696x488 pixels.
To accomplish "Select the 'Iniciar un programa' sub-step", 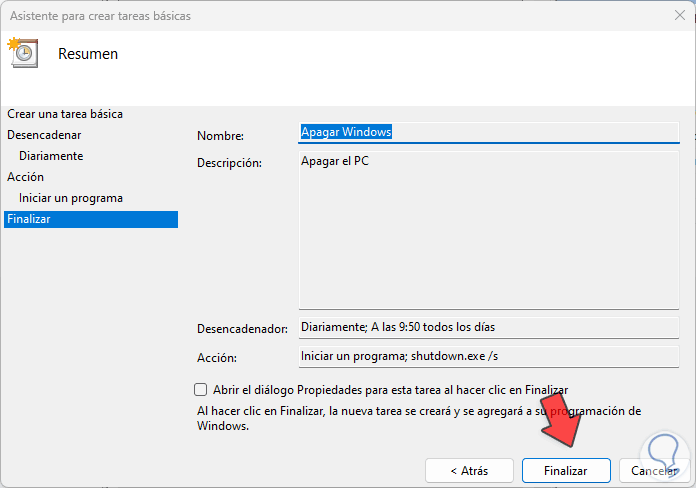I will [71, 198].
